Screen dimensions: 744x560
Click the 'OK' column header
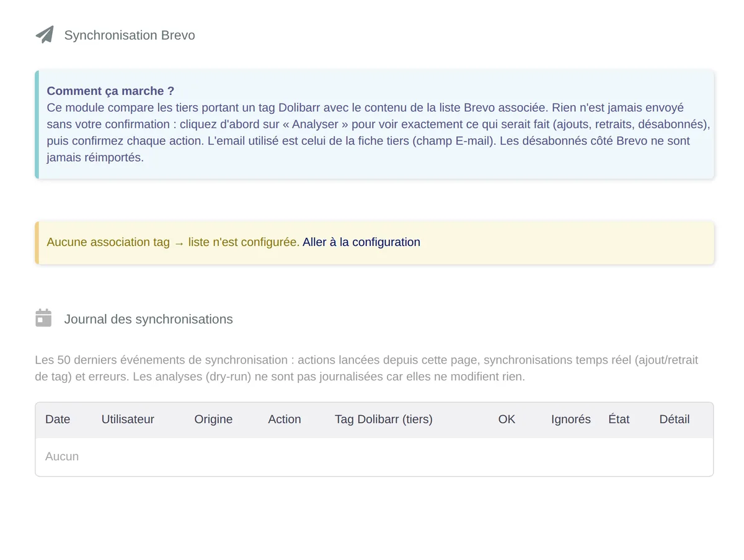[507, 419]
